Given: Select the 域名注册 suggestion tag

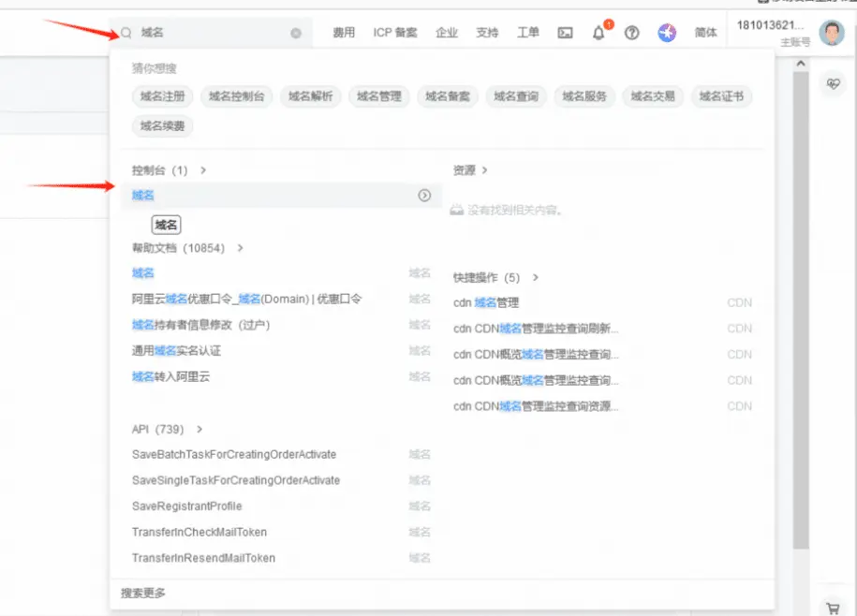Looking at the screenshot, I should coord(162,96).
